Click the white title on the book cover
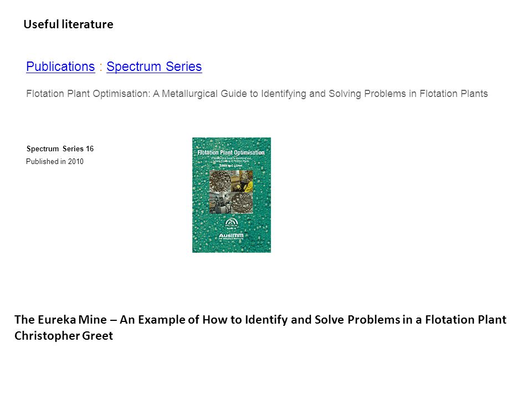 231,153
